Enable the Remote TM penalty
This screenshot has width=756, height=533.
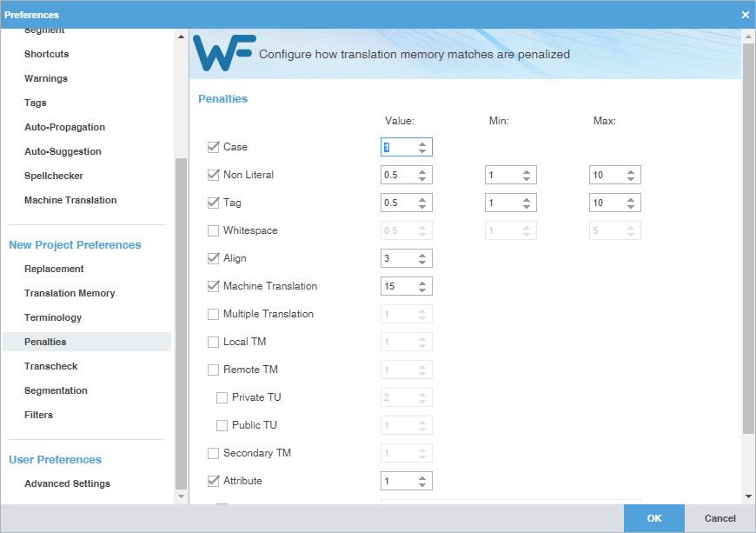[x=213, y=370]
